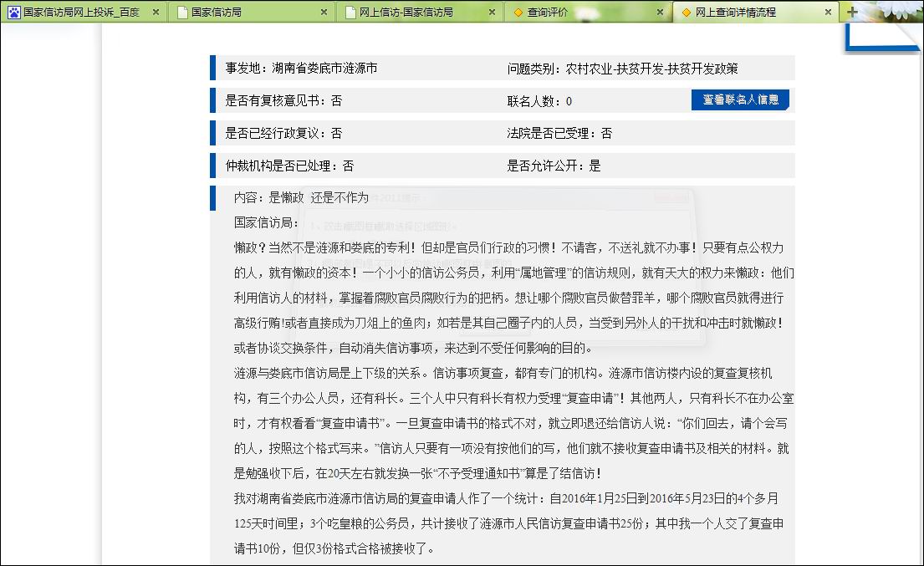This screenshot has height=566, width=924.
Task: Close the active 网上查询详情流程 tab
Action: [x=828, y=13]
